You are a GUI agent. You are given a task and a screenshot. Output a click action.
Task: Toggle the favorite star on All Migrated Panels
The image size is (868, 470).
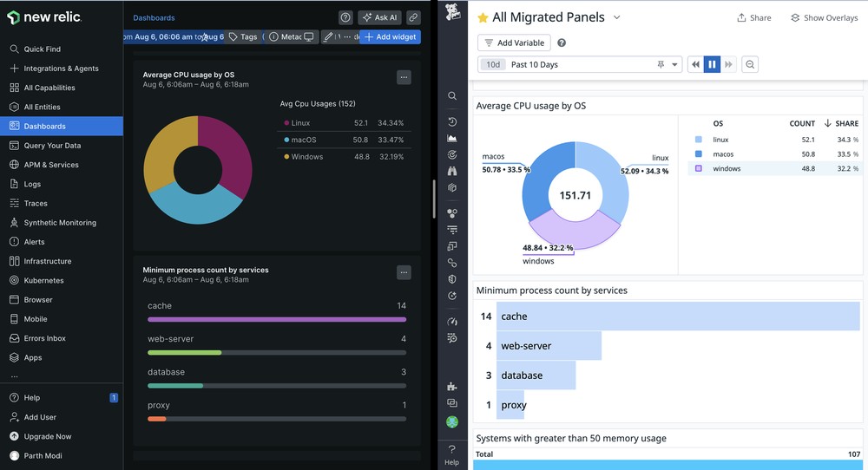click(x=483, y=17)
